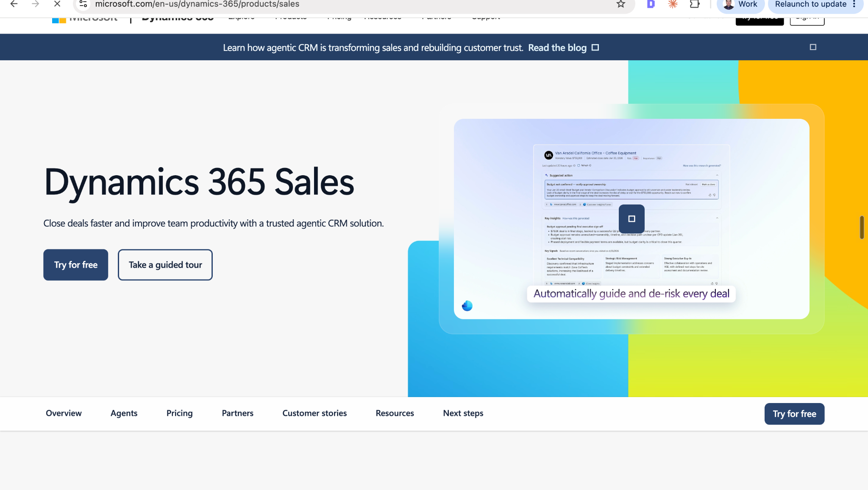Open the browser extensions puzzle menu

point(695,4)
